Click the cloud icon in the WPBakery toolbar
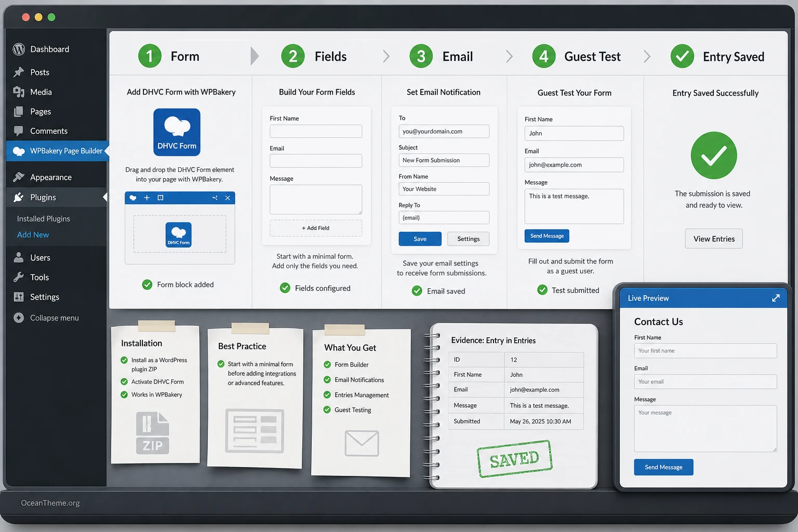This screenshot has width=798, height=532. (x=133, y=198)
